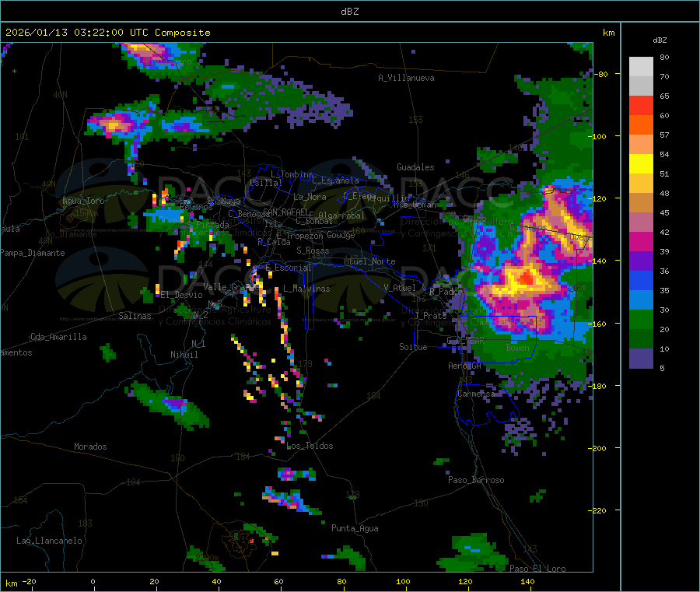This screenshot has height=592, width=700.
Task: Click the dBZ title at top
Action: (x=349, y=12)
